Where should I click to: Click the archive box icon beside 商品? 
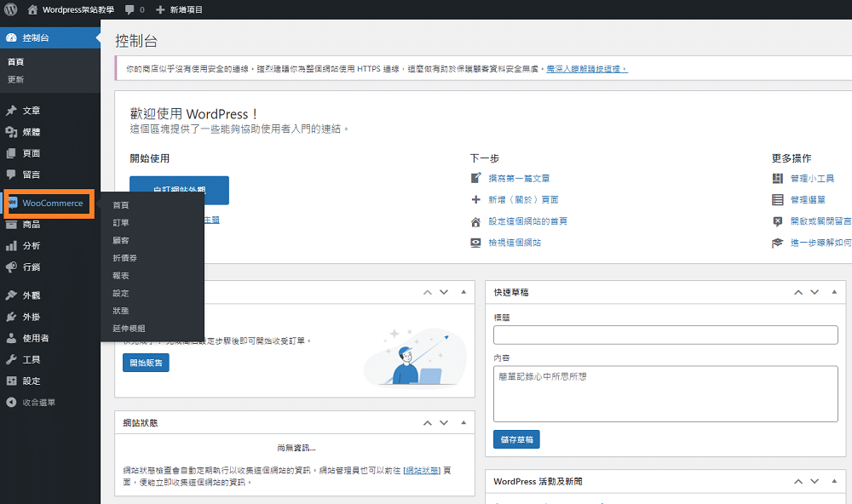pos(11,224)
